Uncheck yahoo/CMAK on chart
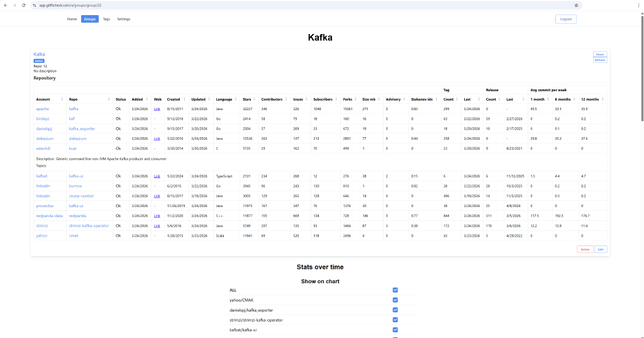Viewport: 644px width, 338px height. (x=395, y=300)
